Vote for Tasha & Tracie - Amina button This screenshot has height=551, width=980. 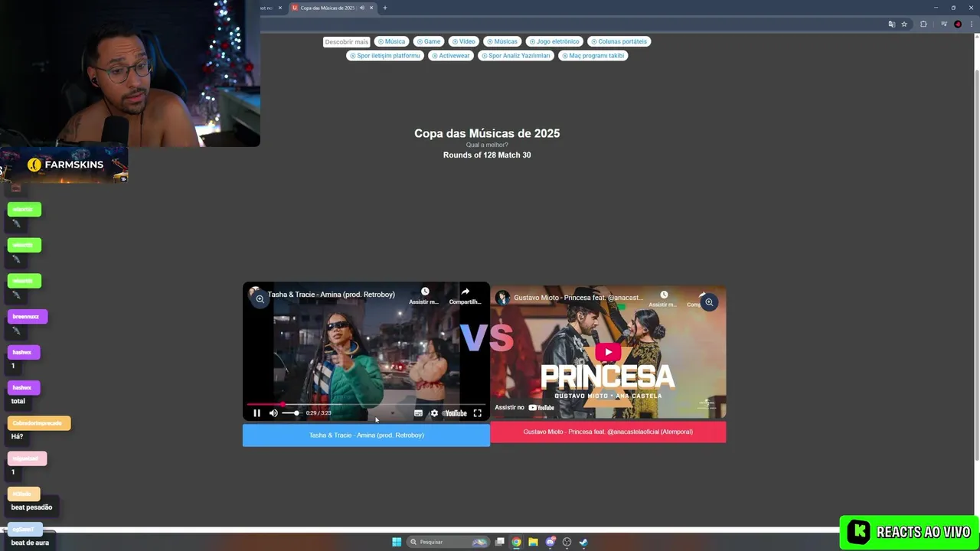click(x=366, y=435)
